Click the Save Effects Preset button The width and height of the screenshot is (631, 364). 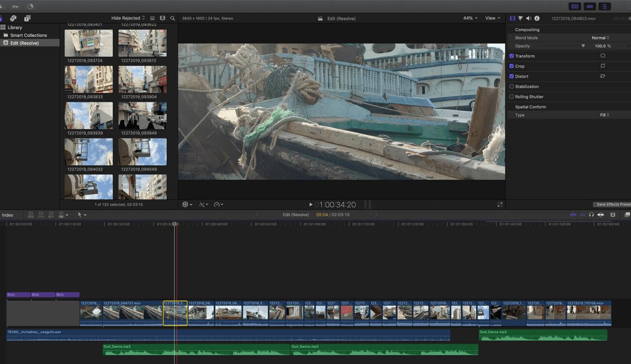point(613,204)
